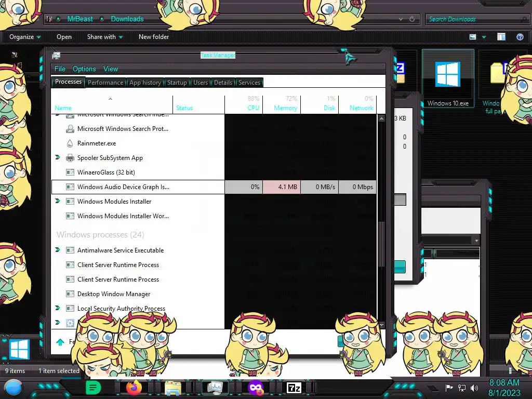
Task: Click the process list vertical scrollbar thumb
Action: (x=382, y=244)
